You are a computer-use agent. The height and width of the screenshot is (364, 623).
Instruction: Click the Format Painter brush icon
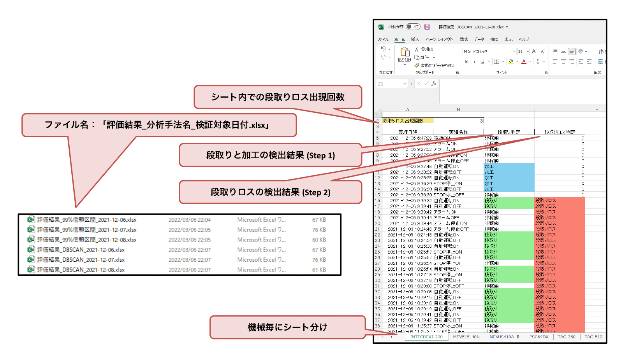pyautogui.click(x=417, y=65)
